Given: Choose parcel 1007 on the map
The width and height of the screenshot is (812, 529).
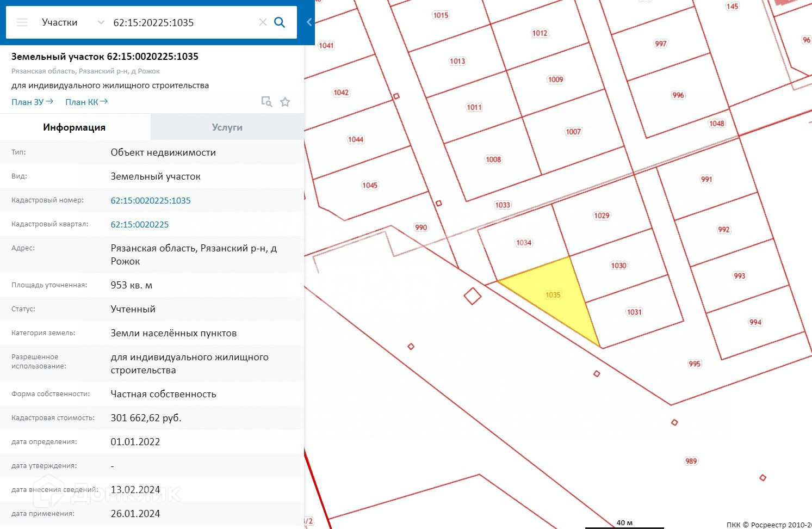Looking at the screenshot, I should [573, 132].
